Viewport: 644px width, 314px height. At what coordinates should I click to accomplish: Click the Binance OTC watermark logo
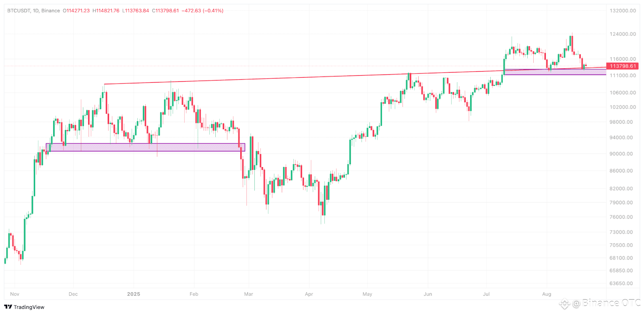pyautogui.click(x=565, y=304)
